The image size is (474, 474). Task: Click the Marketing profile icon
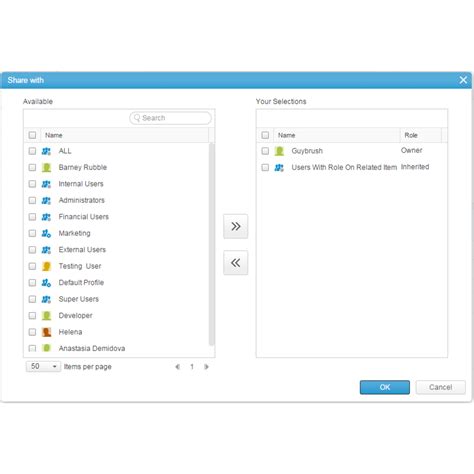pyautogui.click(x=46, y=233)
